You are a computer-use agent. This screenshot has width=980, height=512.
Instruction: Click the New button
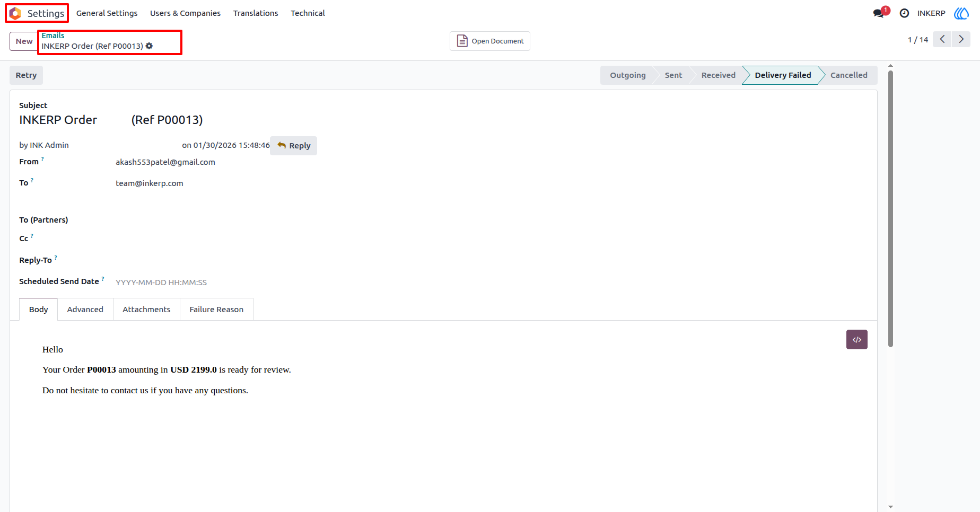(24, 41)
